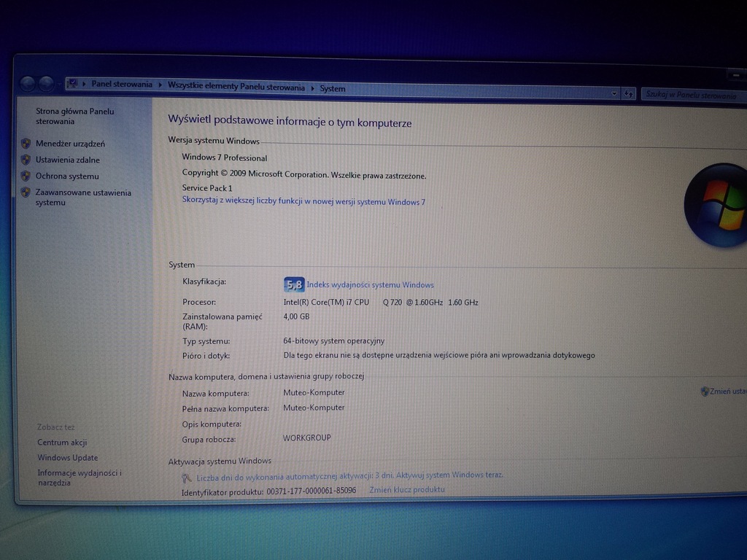
Task: Click the WORKGROUP value
Action: click(307, 437)
